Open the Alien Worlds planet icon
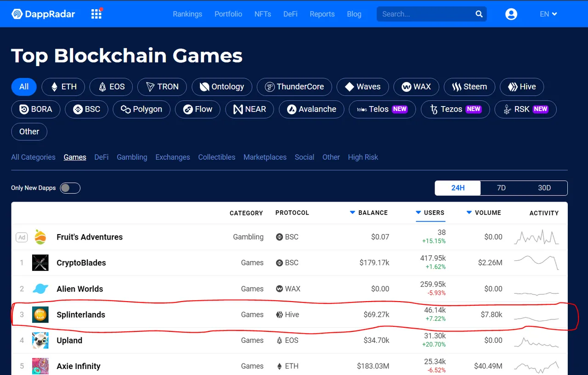This screenshot has height=375, width=588. (40, 289)
